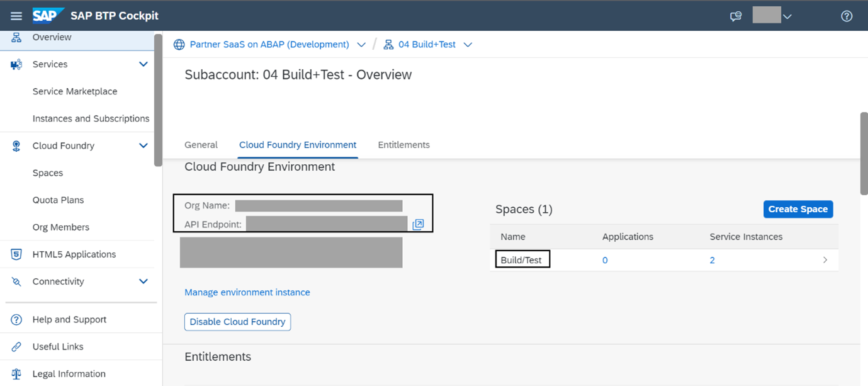868x386 pixels.
Task: Expand the Connectivity section chevron
Action: point(144,281)
